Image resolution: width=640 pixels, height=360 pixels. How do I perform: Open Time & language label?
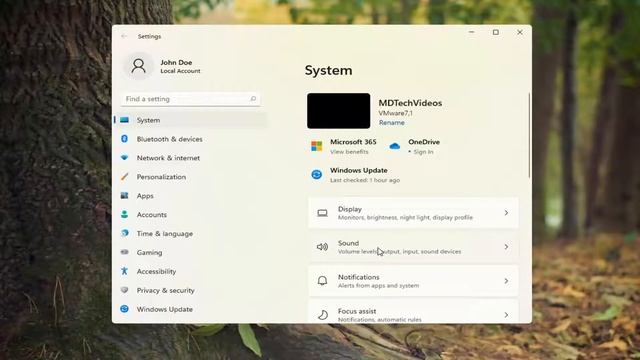[164, 233]
